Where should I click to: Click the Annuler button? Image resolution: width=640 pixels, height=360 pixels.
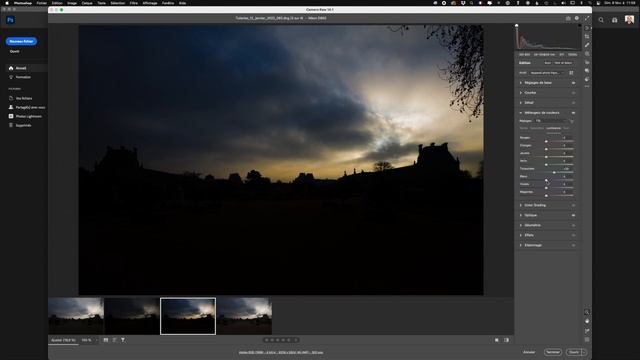pyautogui.click(x=529, y=352)
